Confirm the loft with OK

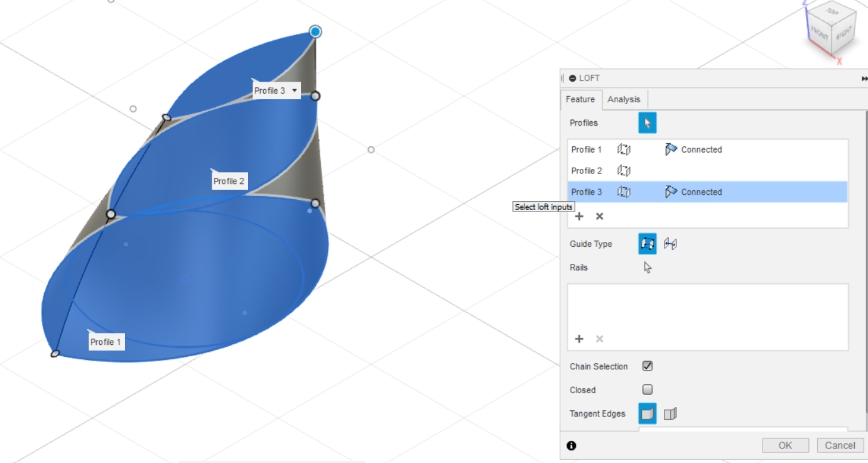point(785,445)
